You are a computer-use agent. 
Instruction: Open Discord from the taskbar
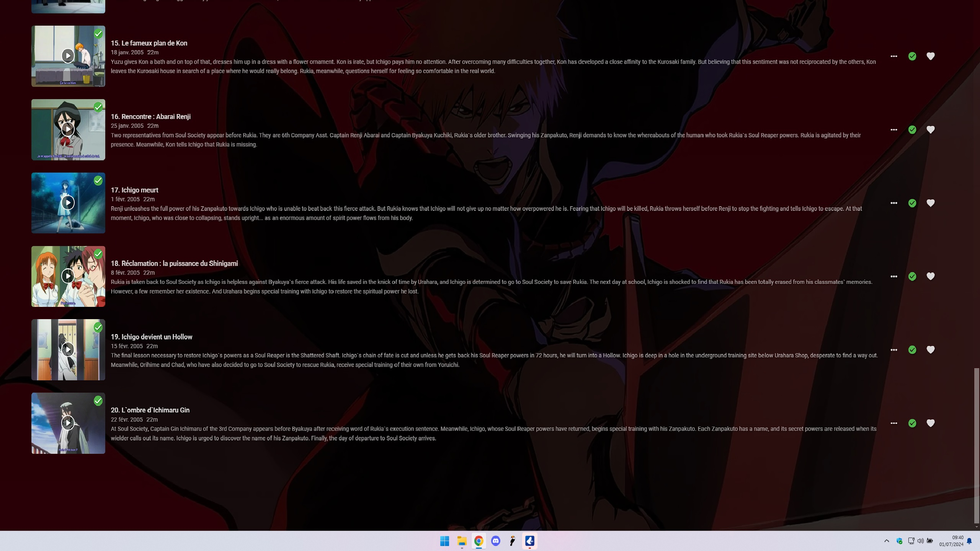coord(496,541)
